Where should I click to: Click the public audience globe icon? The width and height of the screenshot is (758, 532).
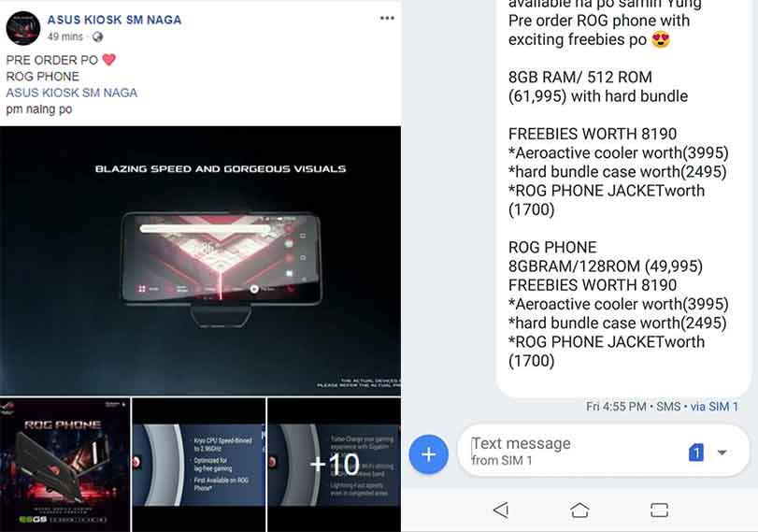[x=97, y=37]
